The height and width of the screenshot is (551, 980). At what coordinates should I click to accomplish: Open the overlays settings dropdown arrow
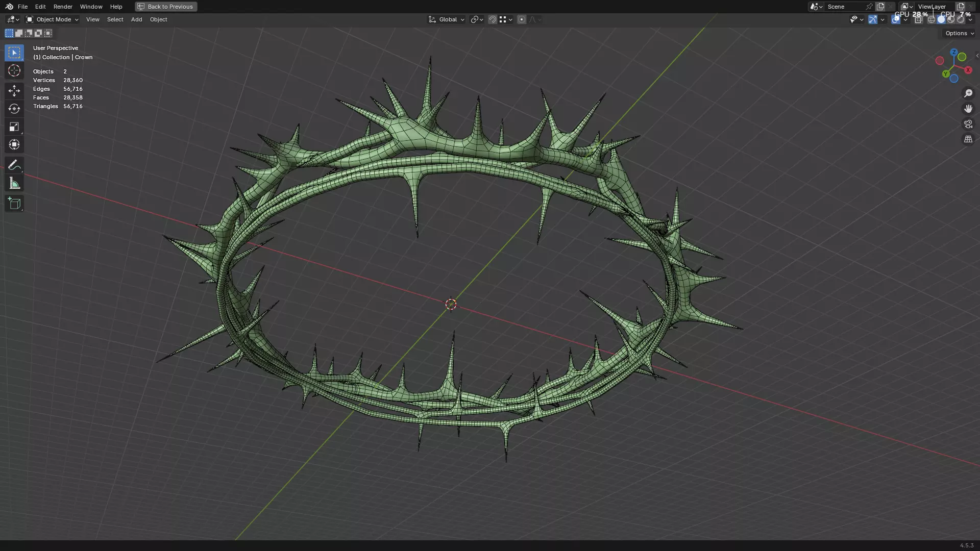tap(905, 19)
